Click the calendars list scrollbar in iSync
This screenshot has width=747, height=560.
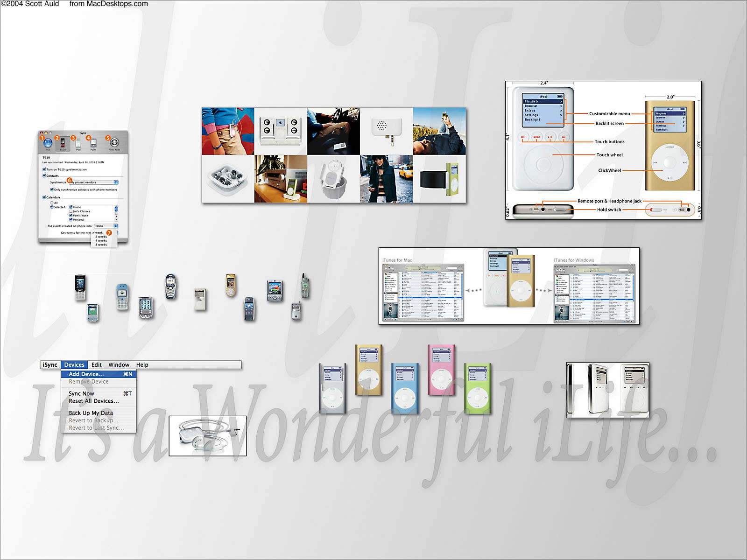tap(116, 213)
